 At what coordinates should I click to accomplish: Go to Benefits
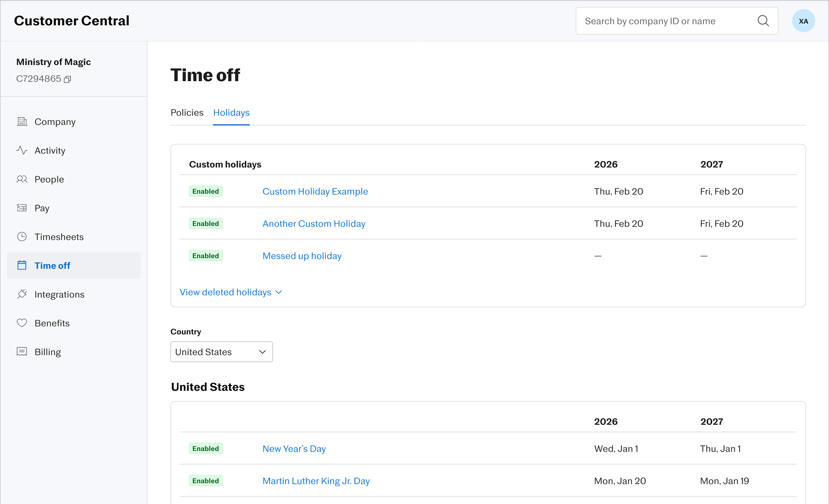tap(74, 323)
